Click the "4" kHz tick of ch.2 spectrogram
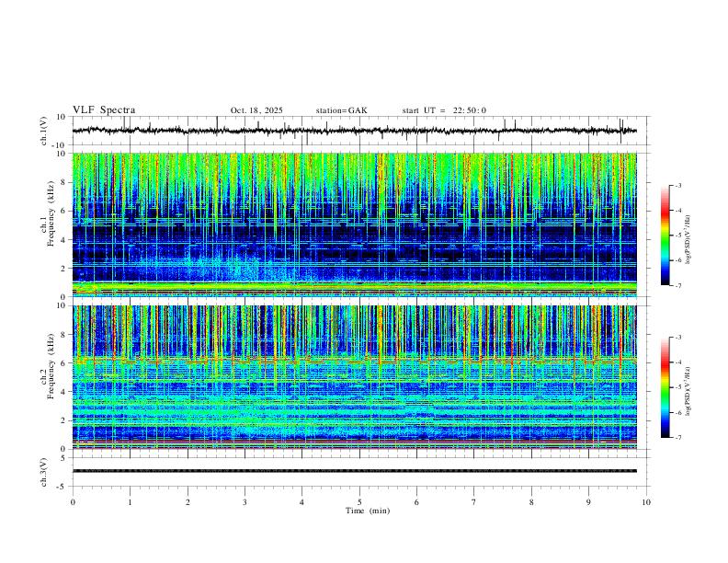Screen dimensions: 728x563 pos(64,392)
